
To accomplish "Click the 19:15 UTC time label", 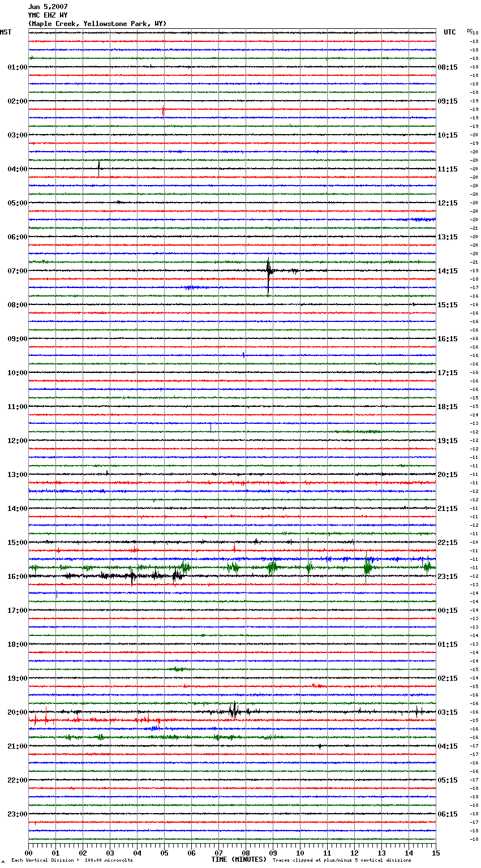I will click(448, 441).
